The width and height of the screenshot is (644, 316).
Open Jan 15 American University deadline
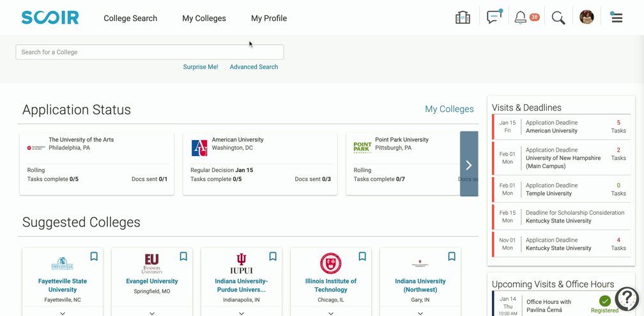(561, 127)
